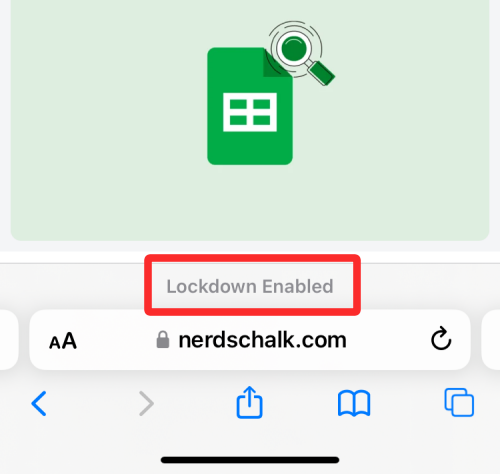This screenshot has height=474, width=500.
Task: Click the padlock icon beside the URL
Action: click(x=163, y=340)
